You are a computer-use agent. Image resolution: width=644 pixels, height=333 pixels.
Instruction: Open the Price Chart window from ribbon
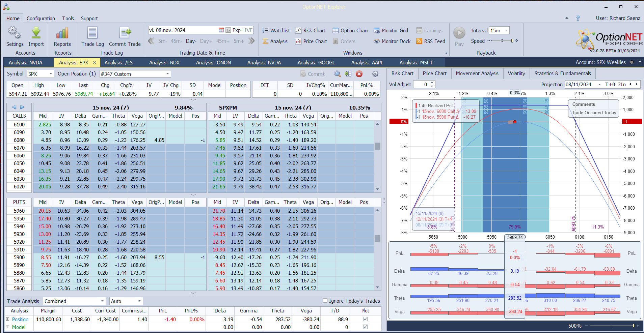coord(312,41)
